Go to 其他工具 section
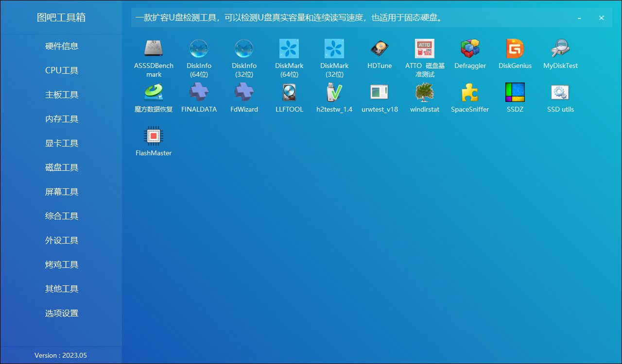 pos(61,289)
